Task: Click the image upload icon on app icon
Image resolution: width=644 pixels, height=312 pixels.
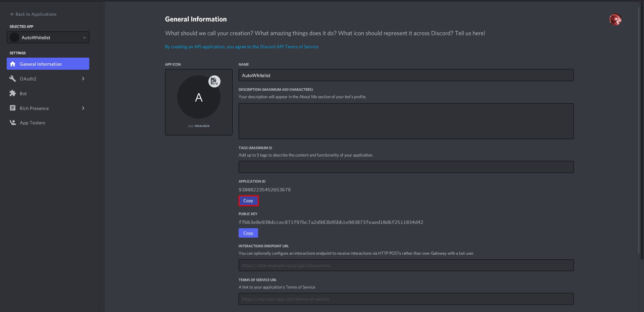Action: [214, 81]
